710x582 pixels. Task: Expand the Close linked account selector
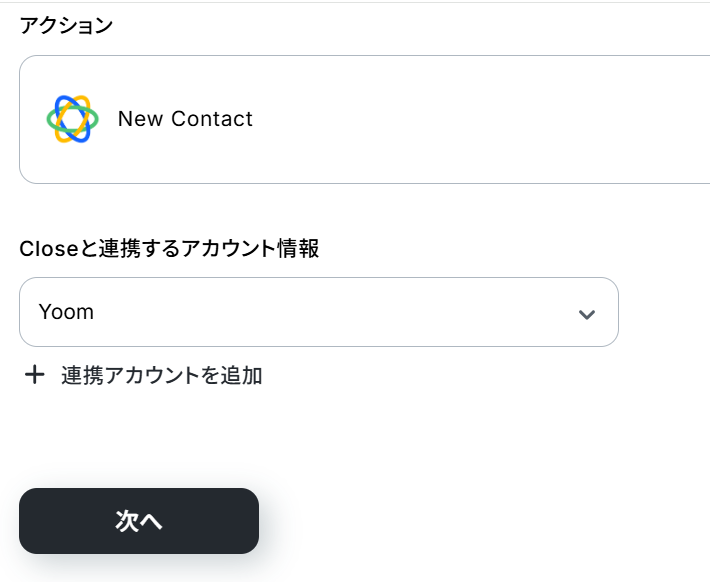point(318,312)
